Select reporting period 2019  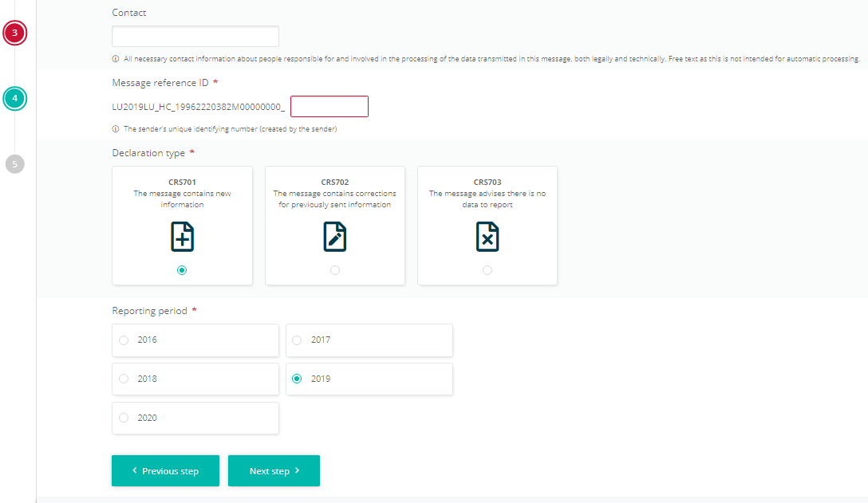coord(369,379)
